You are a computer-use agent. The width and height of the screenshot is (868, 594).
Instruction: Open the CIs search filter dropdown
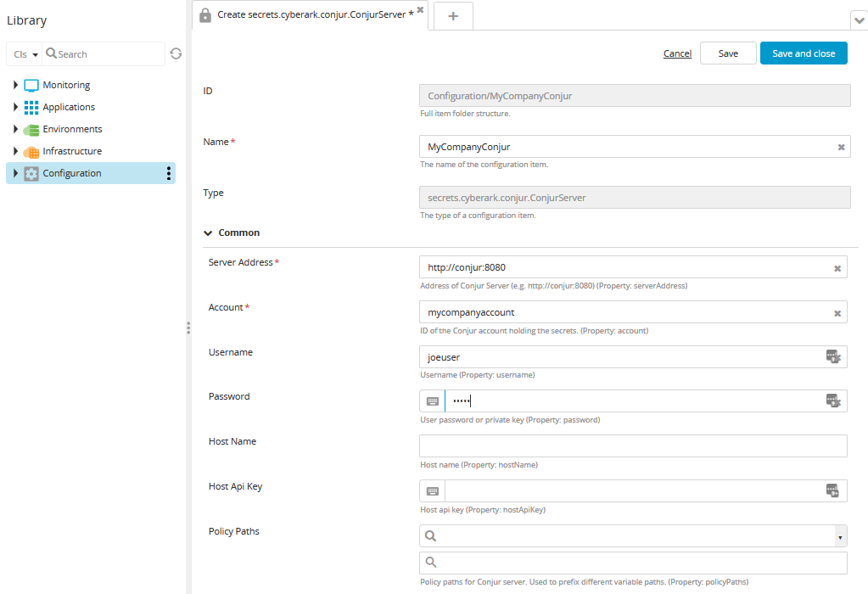(x=25, y=54)
